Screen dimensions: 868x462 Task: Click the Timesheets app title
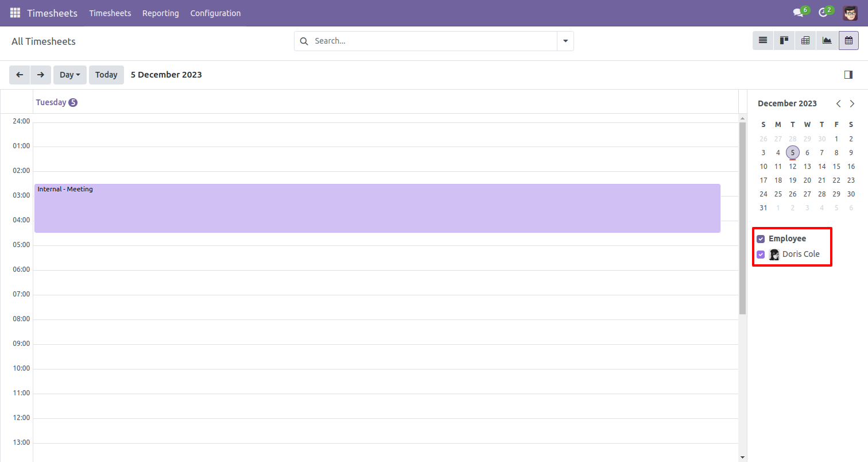click(x=52, y=13)
